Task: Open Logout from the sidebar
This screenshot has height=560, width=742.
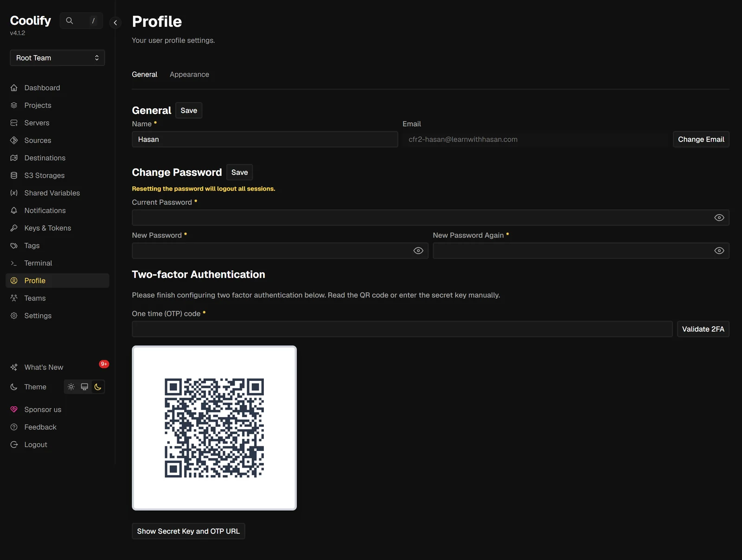Action: click(x=58, y=444)
